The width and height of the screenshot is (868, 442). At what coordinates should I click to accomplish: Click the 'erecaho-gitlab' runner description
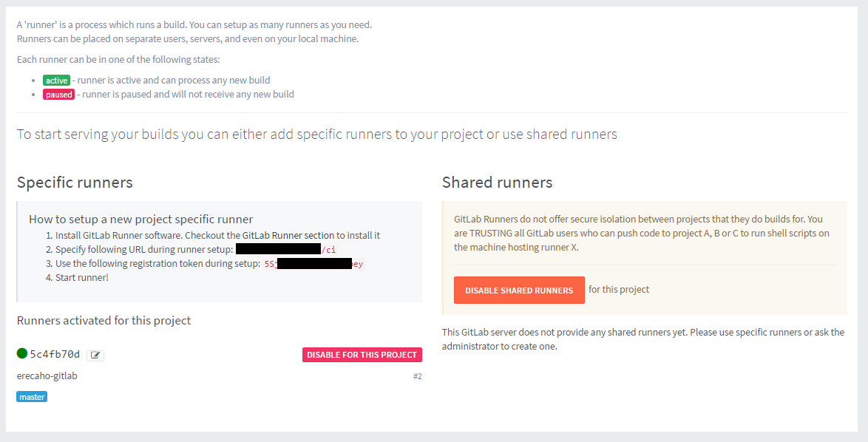pos(47,375)
